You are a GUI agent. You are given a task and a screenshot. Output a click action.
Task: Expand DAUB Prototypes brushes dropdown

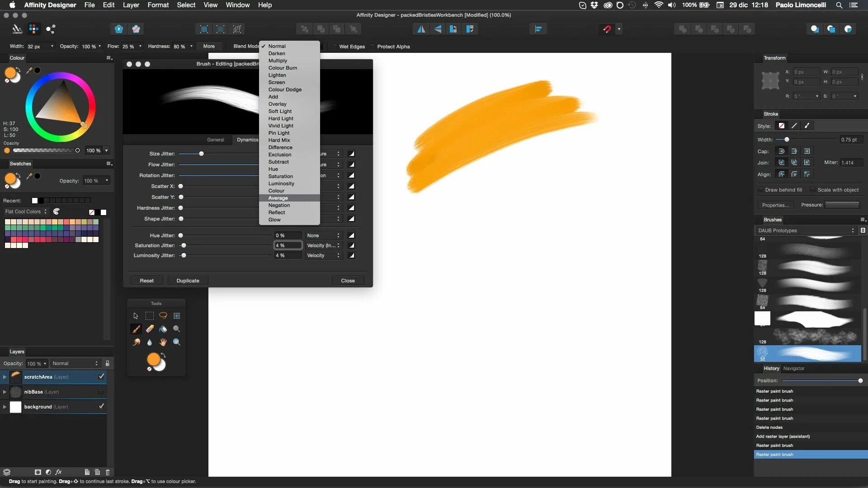click(852, 230)
